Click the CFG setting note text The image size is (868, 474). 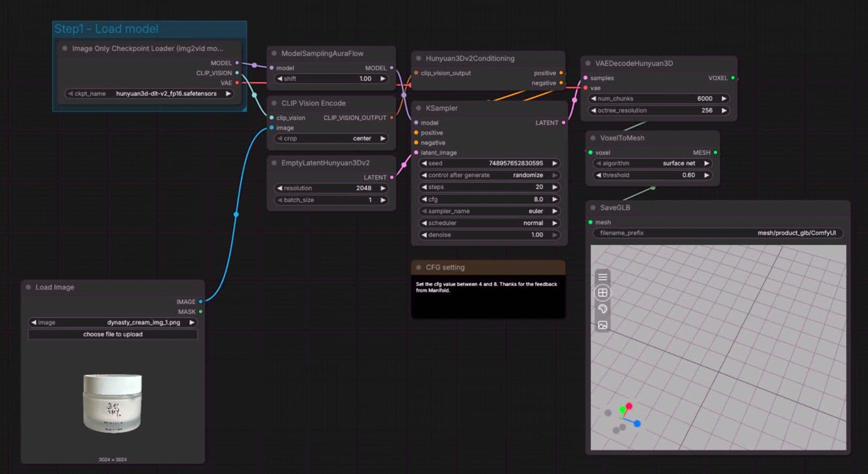point(486,287)
